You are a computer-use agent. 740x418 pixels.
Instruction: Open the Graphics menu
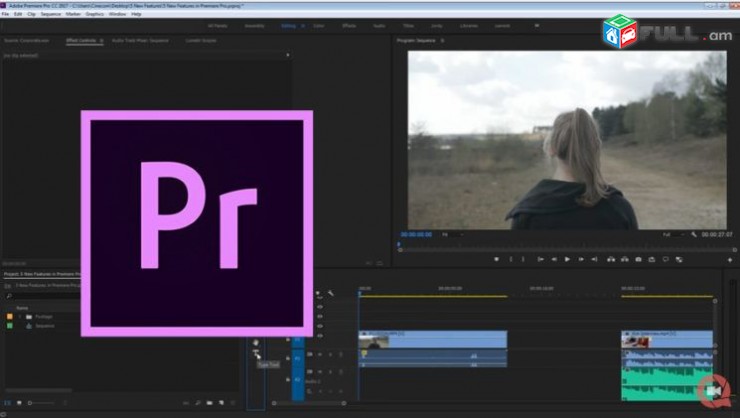(x=94, y=14)
